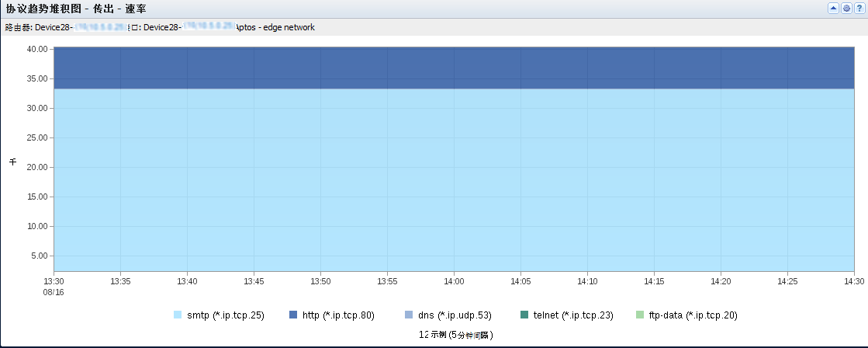Click the 14:15 time axis label
The width and height of the screenshot is (868, 348).
pyautogui.click(x=655, y=281)
